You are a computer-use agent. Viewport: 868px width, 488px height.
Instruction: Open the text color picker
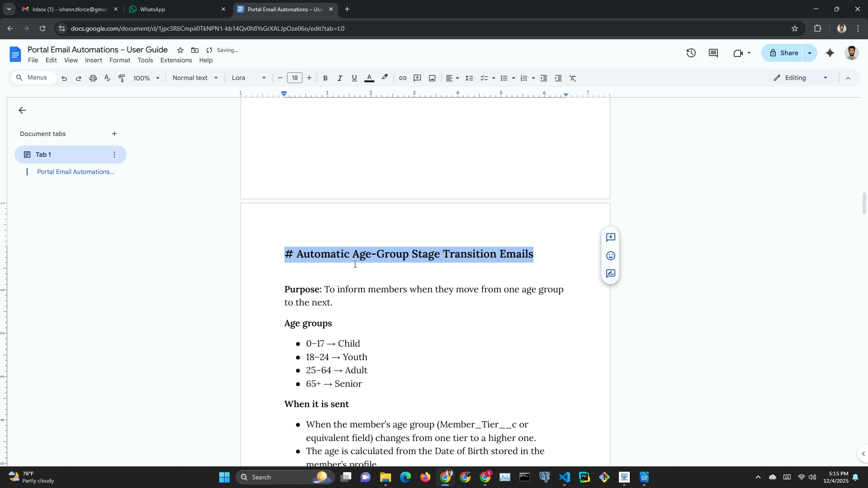tap(369, 78)
